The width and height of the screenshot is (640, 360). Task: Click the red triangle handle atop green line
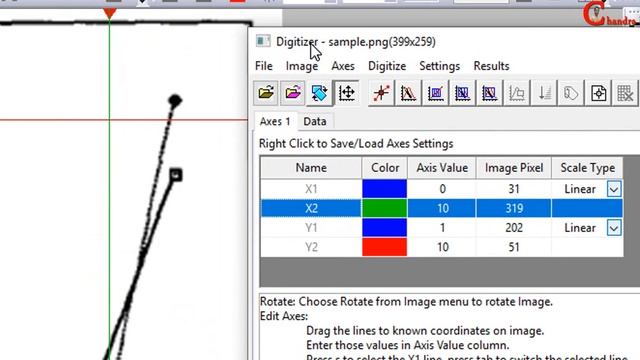pyautogui.click(x=109, y=13)
